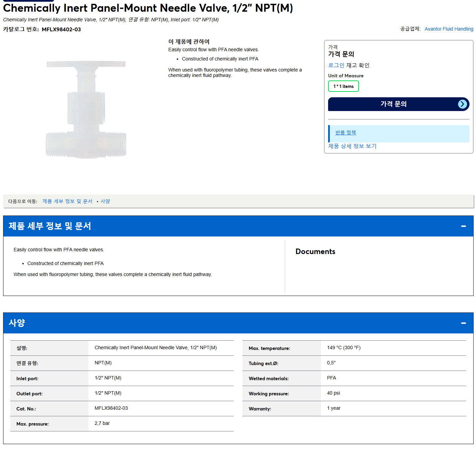
Task: Collapse the 사양 specifications section
Action: pyautogui.click(x=463, y=323)
